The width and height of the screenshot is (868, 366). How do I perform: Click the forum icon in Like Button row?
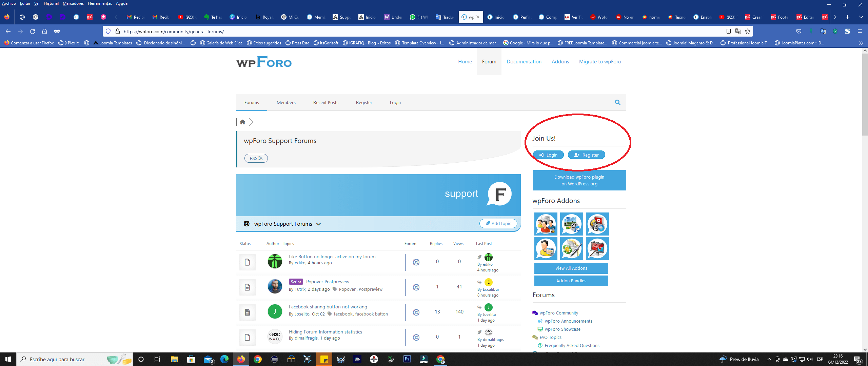(x=416, y=262)
